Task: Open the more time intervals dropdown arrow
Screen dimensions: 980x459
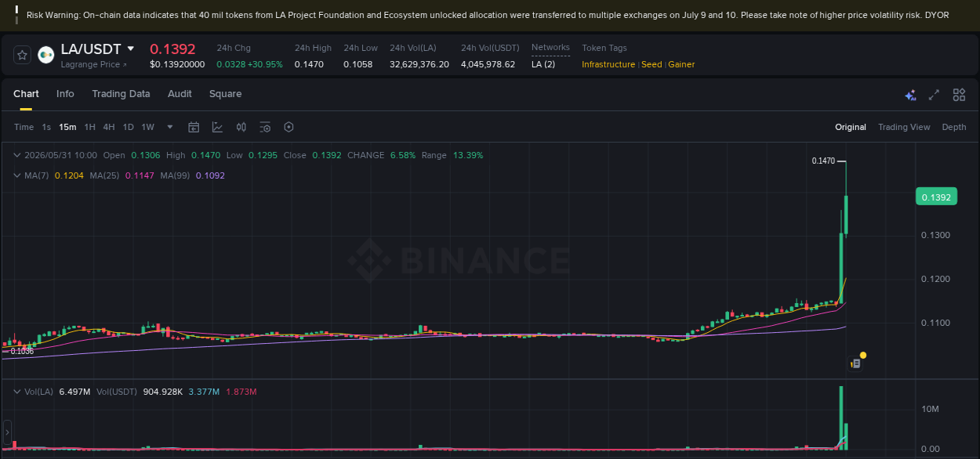Action: pyautogui.click(x=170, y=127)
